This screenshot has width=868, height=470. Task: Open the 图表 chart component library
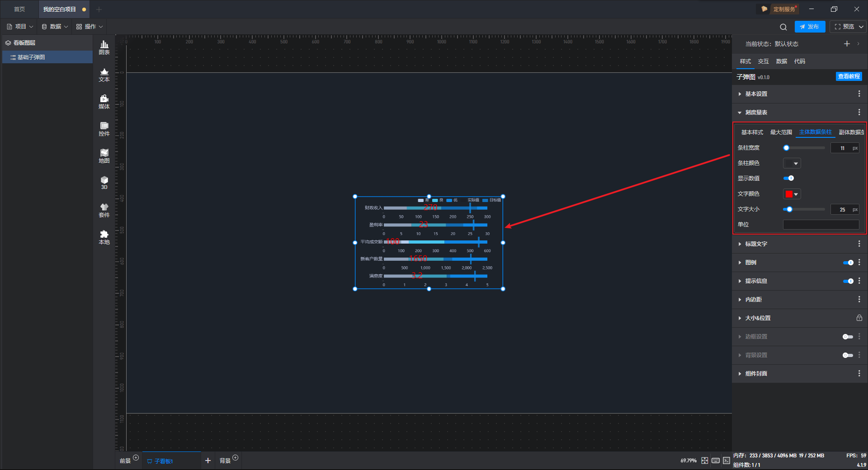tap(104, 47)
